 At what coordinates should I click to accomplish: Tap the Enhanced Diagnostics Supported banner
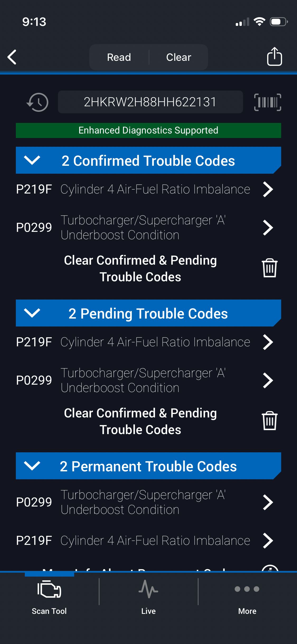pyautogui.click(x=148, y=130)
